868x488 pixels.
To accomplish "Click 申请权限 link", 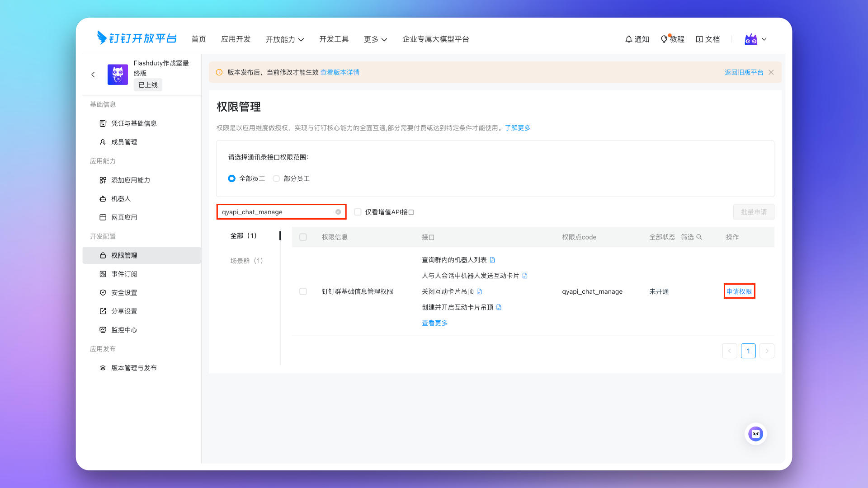I will coord(739,291).
